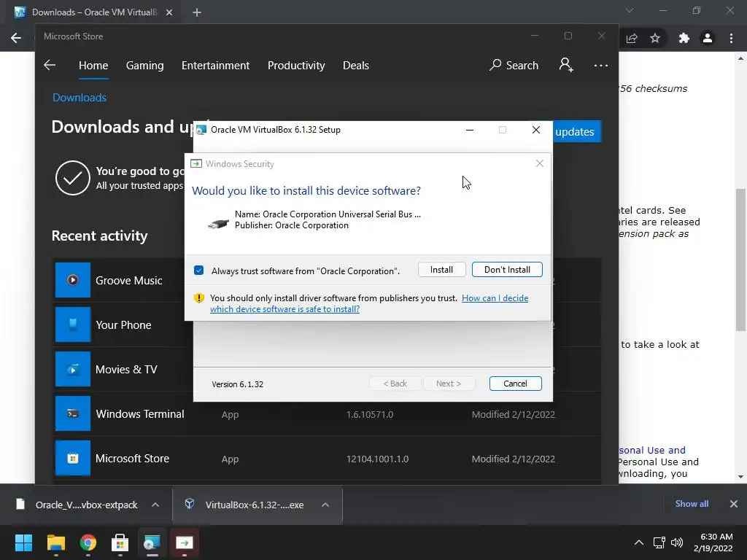The image size is (747, 560).
Task: Click the VirtualBox installer taskbar icon
Action: click(x=152, y=542)
